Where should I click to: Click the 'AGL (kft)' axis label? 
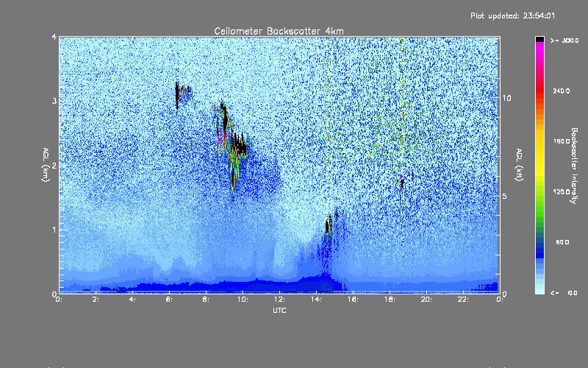pyautogui.click(x=519, y=165)
